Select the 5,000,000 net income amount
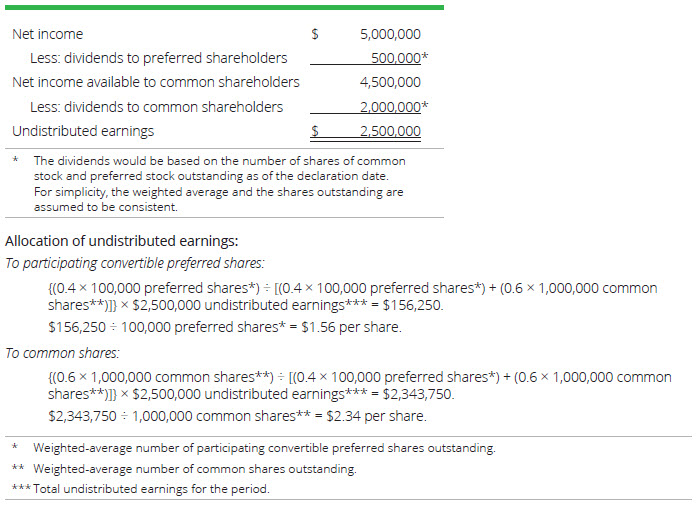This screenshot has width=699, height=505. pos(390,34)
